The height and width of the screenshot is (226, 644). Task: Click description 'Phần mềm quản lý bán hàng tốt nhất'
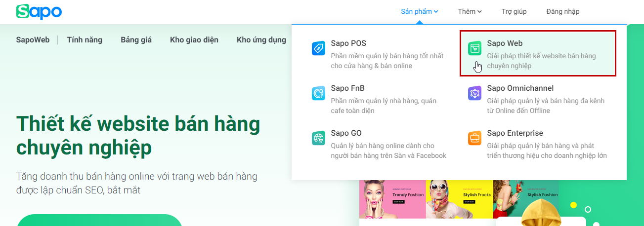coord(387,56)
